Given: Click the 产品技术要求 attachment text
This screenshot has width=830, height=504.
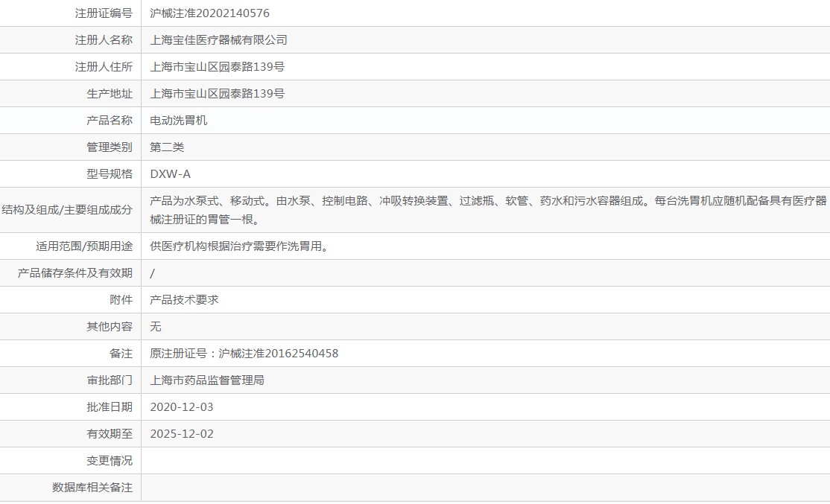Looking at the screenshot, I should (x=184, y=300).
